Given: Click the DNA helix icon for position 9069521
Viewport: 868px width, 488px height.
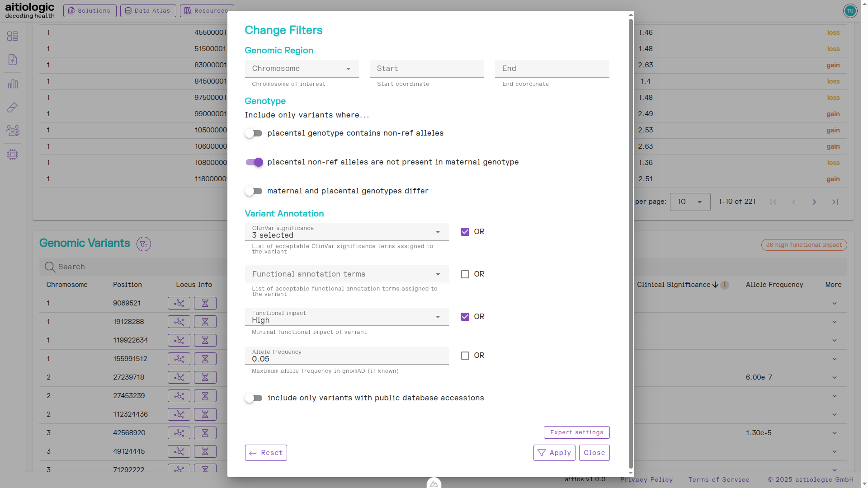Looking at the screenshot, I should click(x=205, y=303).
